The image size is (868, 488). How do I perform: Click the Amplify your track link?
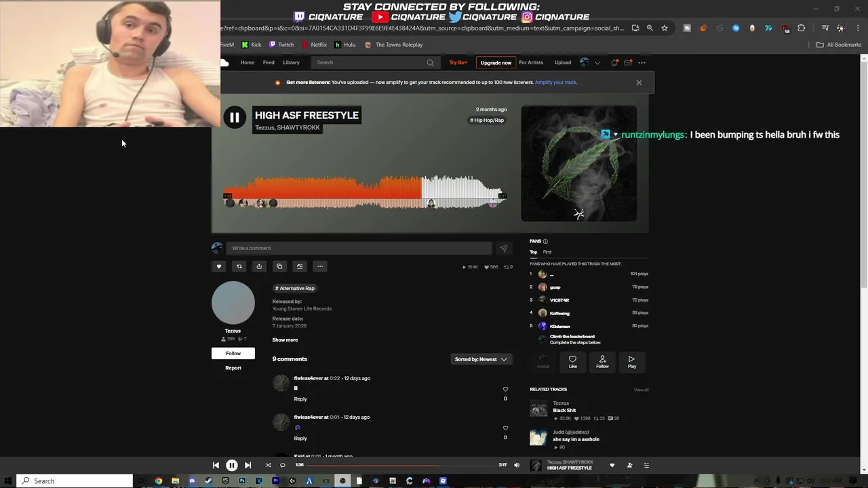click(556, 83)
